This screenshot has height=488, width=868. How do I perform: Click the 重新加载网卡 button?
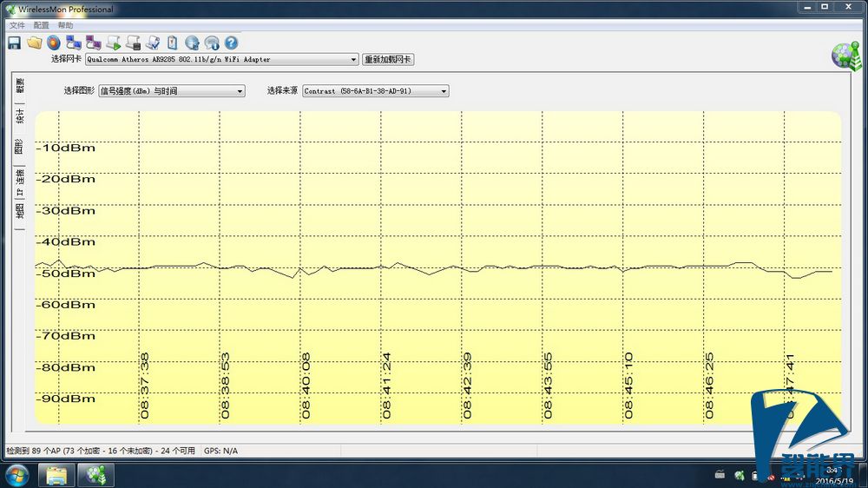click(387, 59)
